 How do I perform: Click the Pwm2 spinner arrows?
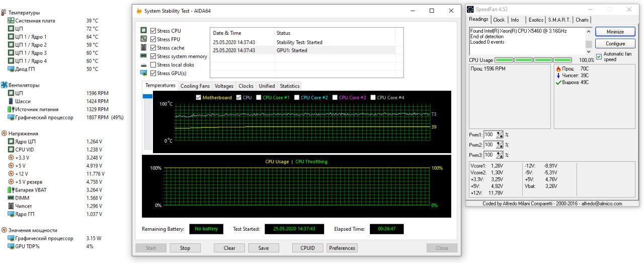pyautogui.click(x=500, y=145)
